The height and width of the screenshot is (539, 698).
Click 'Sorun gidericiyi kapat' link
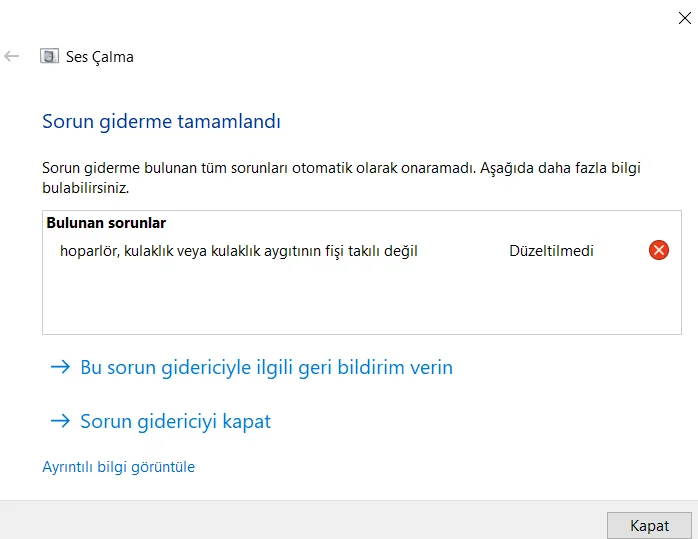[x=175, y=421]
